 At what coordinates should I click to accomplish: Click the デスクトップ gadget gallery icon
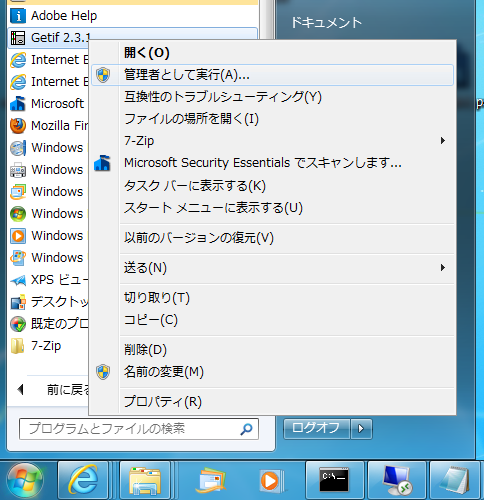pos(18,302)
